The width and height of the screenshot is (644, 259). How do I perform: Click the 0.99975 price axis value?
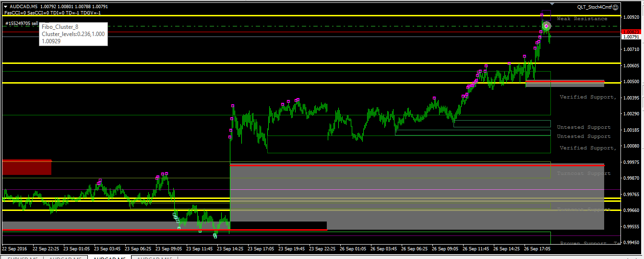click(x=632, y=162)
